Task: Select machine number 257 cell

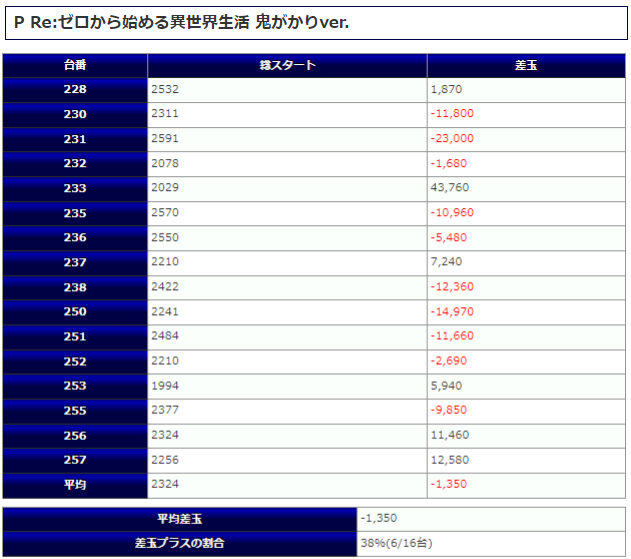Action: tap(75, 460)
